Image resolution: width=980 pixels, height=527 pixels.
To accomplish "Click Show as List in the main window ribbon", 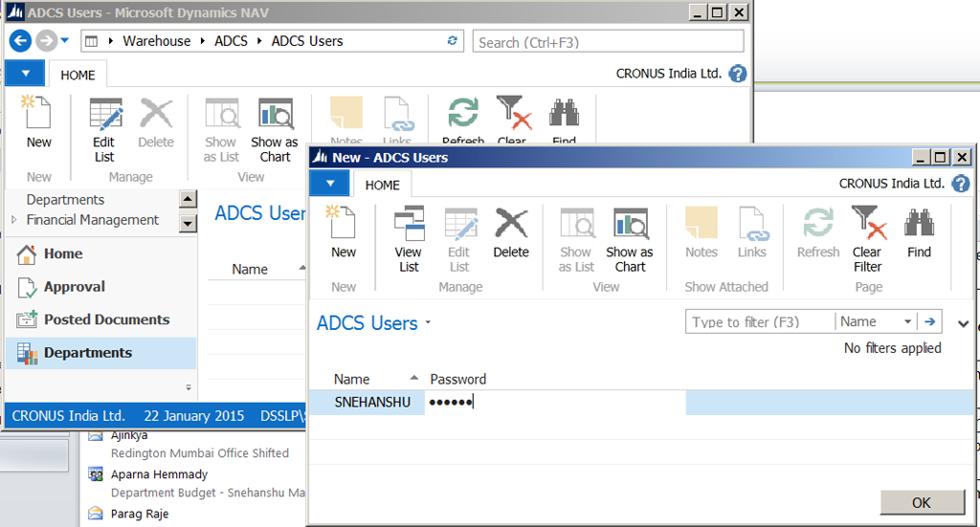I will pos(221,130).
